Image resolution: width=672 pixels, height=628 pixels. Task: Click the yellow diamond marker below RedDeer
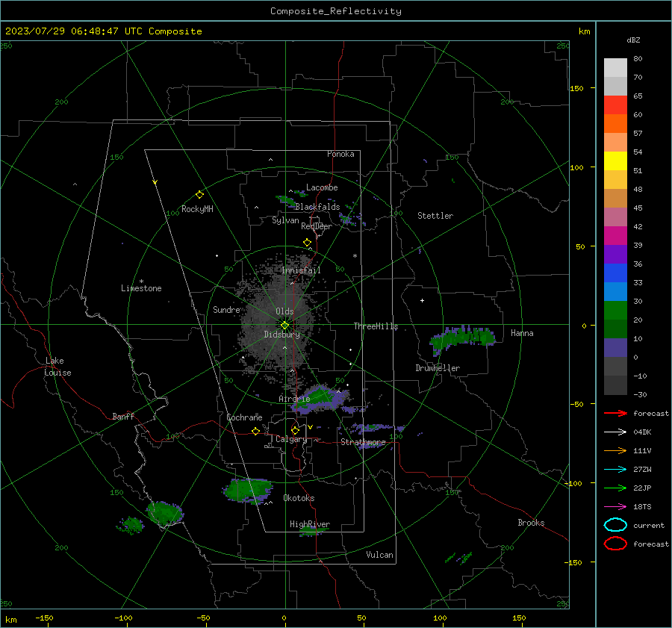[x=307, y=243]
